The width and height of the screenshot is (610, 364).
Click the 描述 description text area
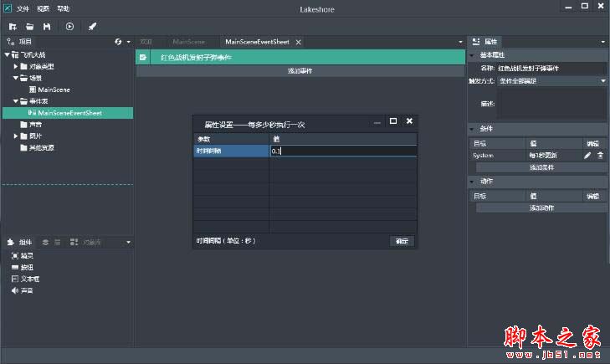pos(551,104)
